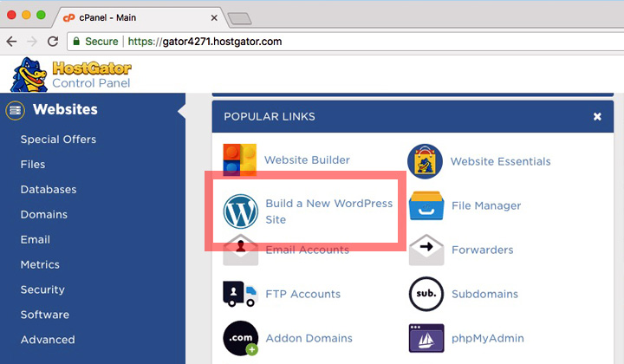
Task: Open the FTP Accounts link
Action: [x=303, y=294]
